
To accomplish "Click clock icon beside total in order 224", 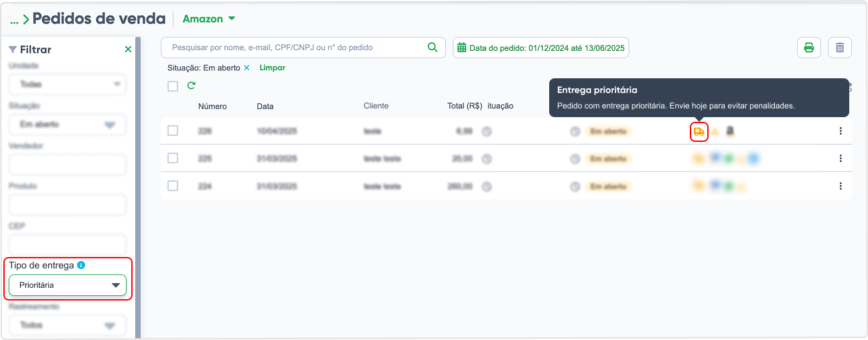I will pos(487,186).
